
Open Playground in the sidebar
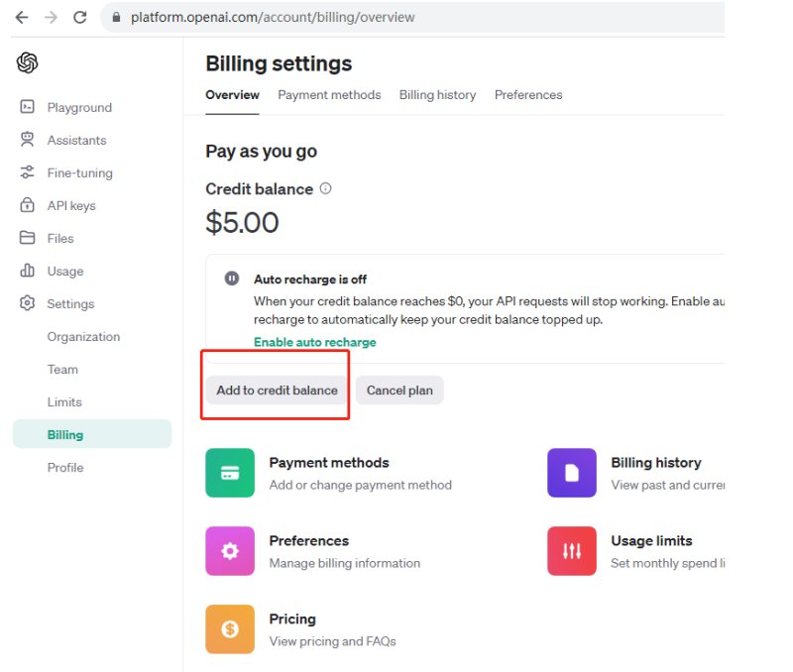click(79, 107)
